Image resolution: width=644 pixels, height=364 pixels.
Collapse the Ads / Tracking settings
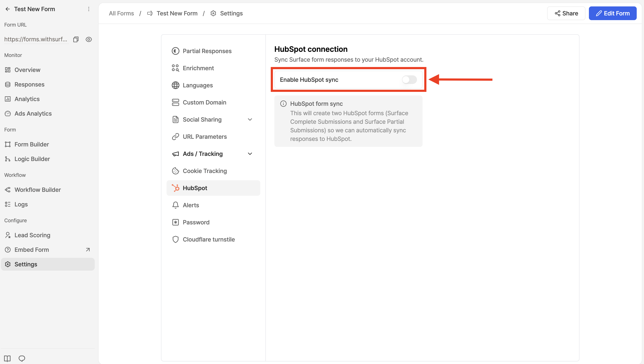click(x=250, y=154)
